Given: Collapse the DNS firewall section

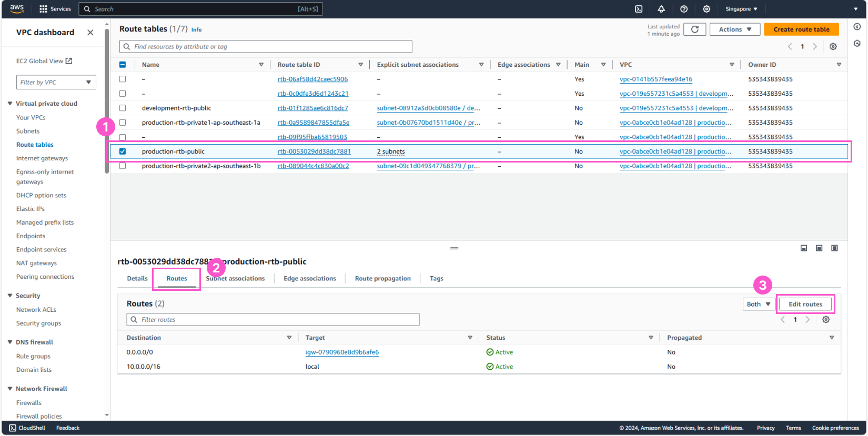Looking at the screenshot, I should (x=10, y=342).
